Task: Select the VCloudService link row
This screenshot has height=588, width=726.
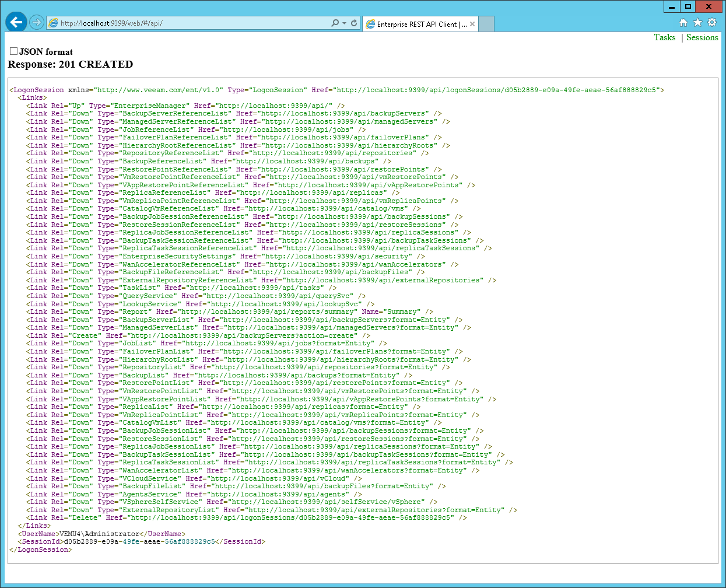Action: (x=194, y=478)
